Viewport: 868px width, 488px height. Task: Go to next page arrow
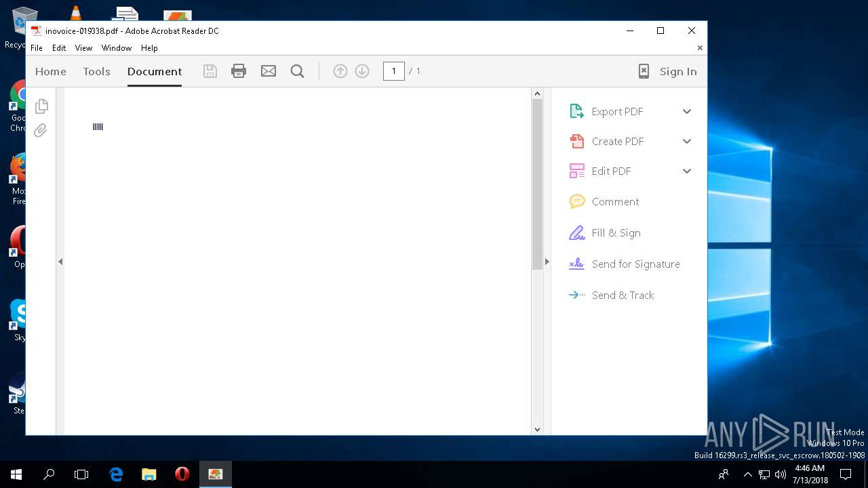[362, 71]
